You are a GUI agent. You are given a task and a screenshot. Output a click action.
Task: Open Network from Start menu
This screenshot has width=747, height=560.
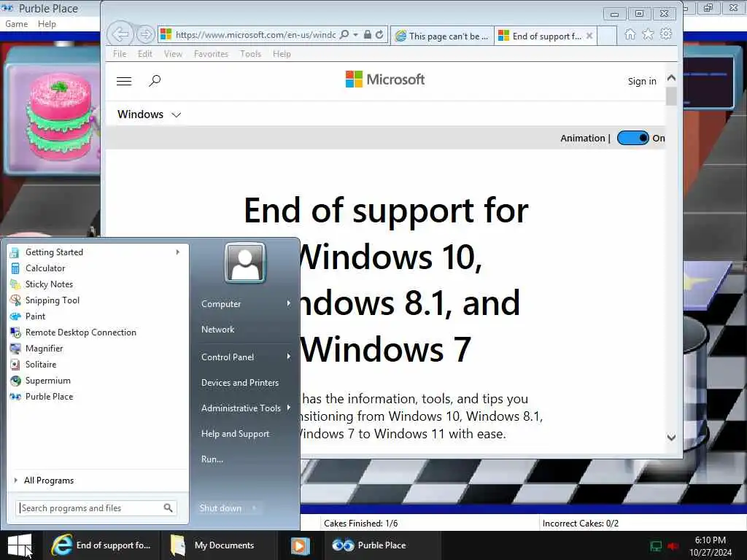pos(217,330)
